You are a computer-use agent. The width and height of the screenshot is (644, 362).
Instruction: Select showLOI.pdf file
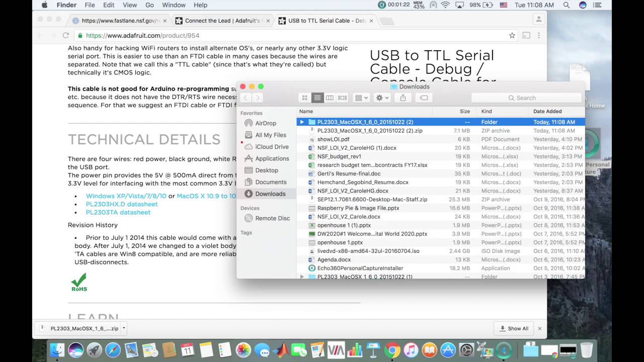(440, 139)
